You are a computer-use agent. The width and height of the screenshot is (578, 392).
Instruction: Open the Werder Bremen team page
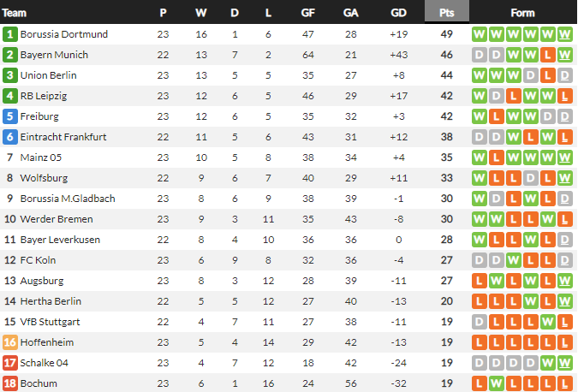[x=53, y=219]
